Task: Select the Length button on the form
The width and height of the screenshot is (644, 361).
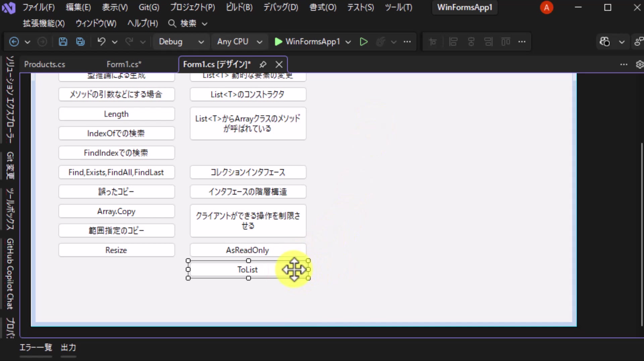Action: 116,114
